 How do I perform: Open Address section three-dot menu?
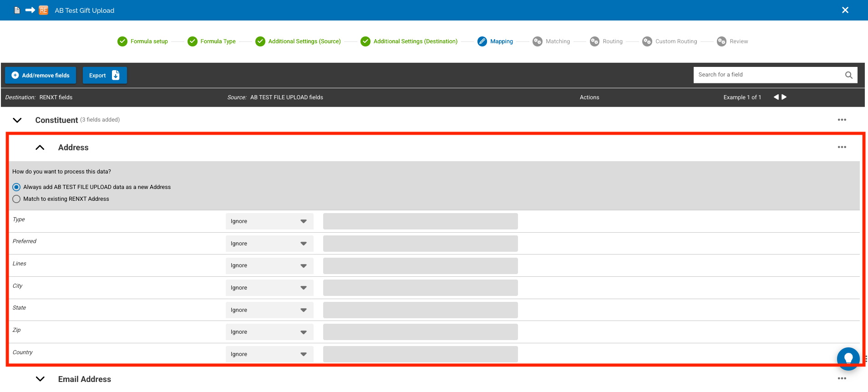(x=842, y=147)
